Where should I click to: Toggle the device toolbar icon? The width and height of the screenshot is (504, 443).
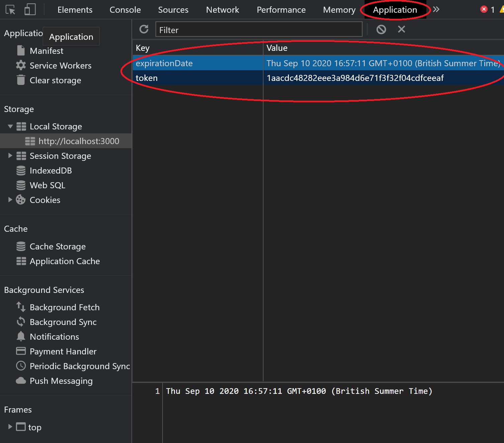30,10
